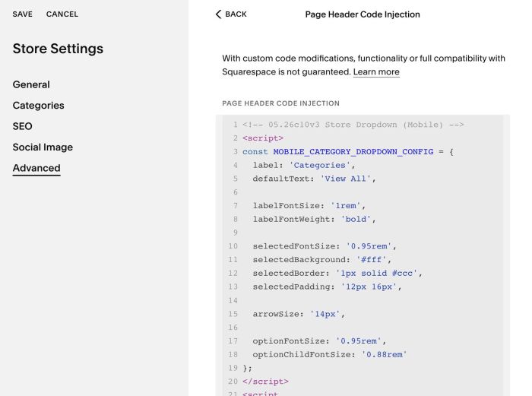Click the closing script tag on line 20

[265, 382]
